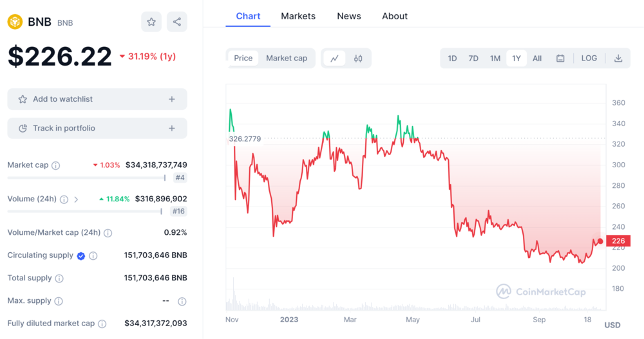Download the chart data
644x339 pixels.
click(x=618, y=59)
